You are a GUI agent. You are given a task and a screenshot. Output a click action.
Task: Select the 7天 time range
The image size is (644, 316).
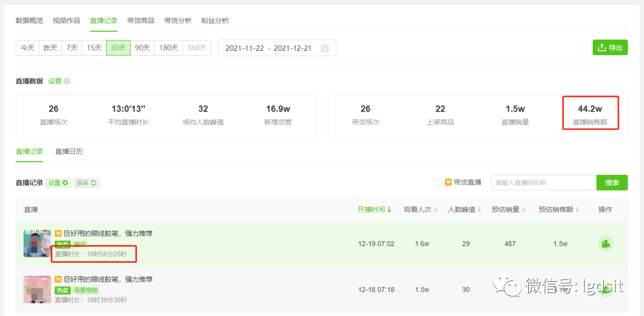pos(72,48)
